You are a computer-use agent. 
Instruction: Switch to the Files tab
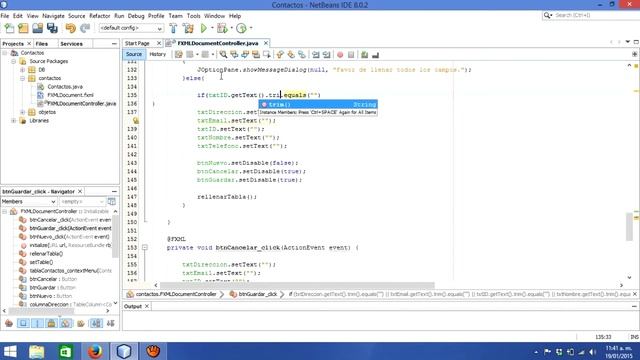click(42, 44)
